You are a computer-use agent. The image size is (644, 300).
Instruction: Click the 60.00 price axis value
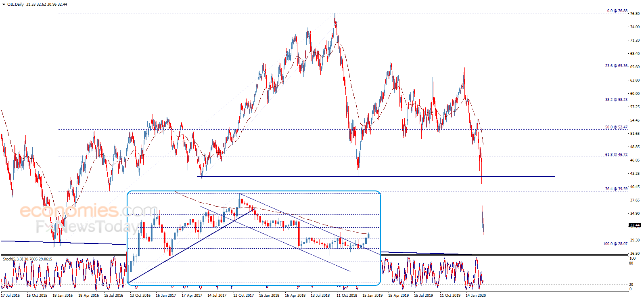635,94
